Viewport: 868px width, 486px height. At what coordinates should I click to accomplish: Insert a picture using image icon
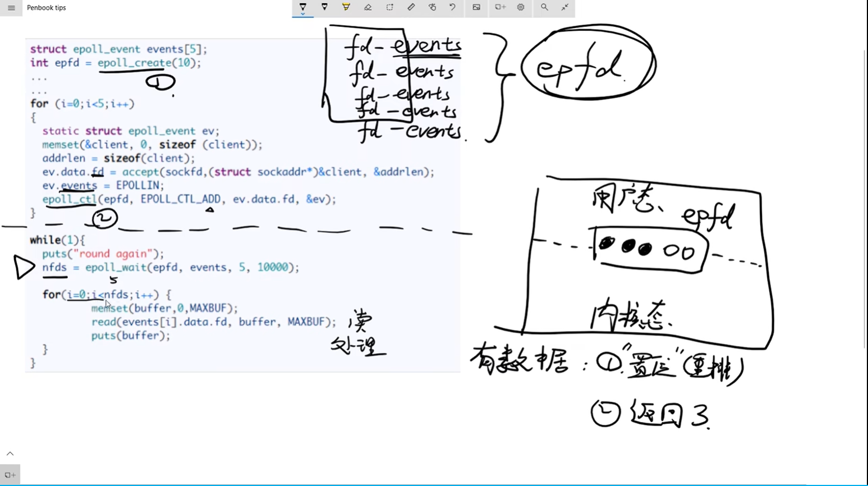pos(476,7)
